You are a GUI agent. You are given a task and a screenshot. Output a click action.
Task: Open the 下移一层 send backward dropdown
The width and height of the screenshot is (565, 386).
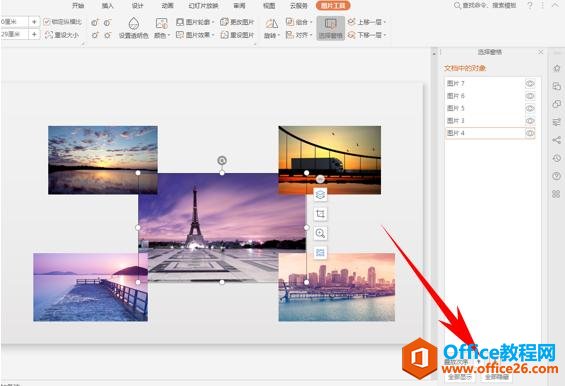coord(366,35)
